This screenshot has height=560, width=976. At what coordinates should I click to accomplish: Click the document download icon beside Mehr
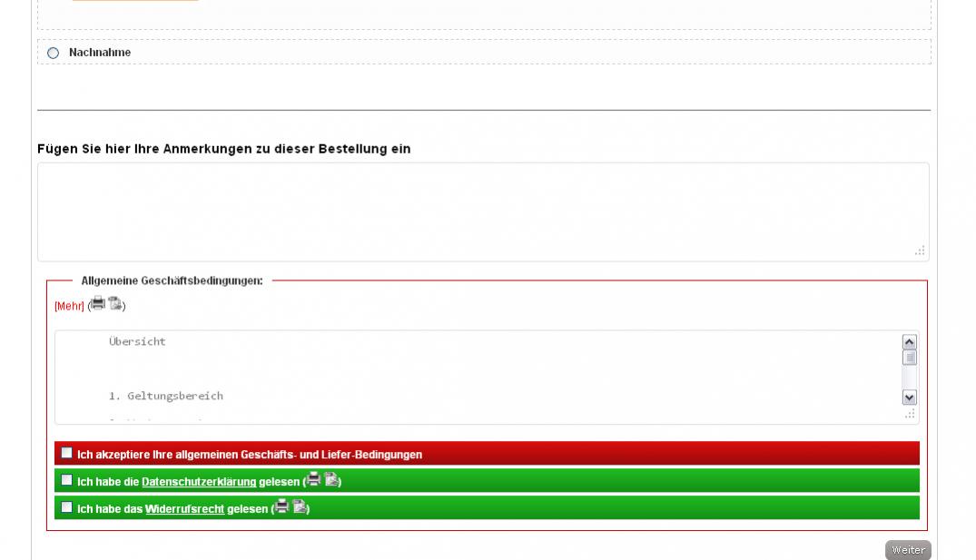pyautogui.click(x=115, y=304)
